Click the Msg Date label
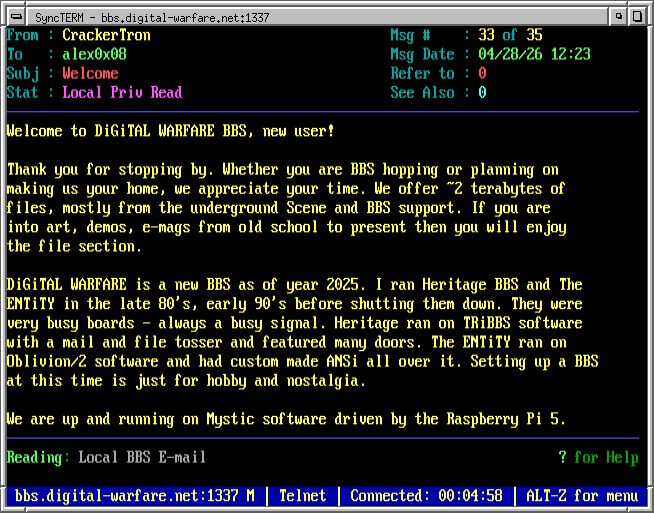Image resolution: width=654 pixels, height=513 pixels. 423,54
